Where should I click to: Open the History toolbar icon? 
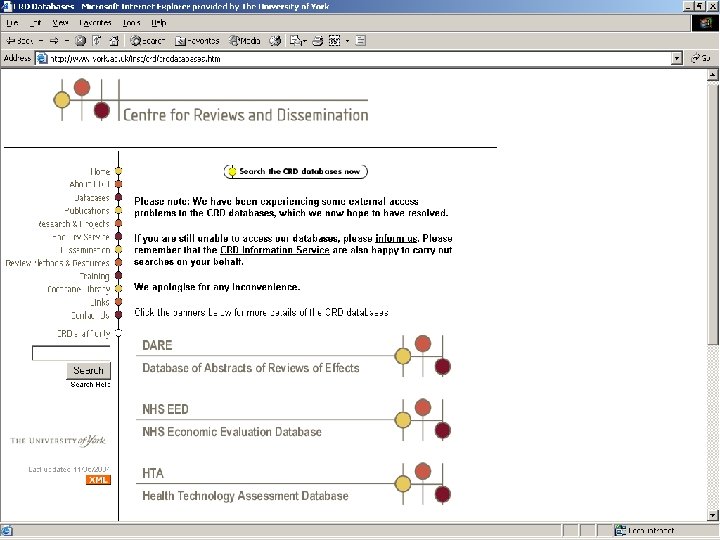(x=275, y=41)
